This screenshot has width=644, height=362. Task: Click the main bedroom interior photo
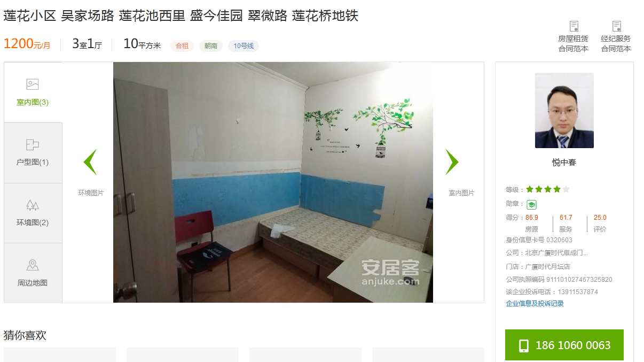[x=273, y=182]
